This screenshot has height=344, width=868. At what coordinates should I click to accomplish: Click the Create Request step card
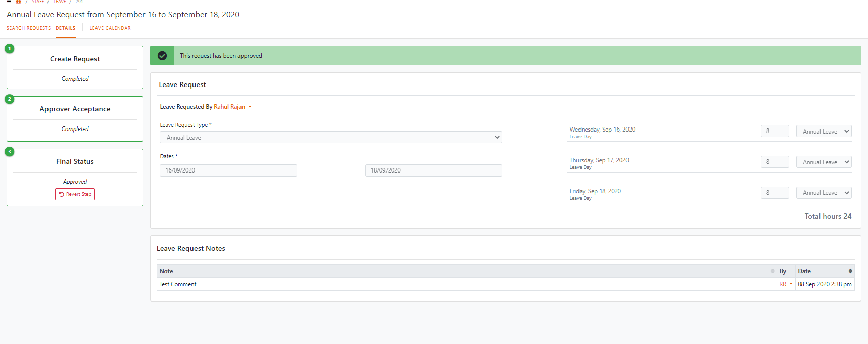75,67
